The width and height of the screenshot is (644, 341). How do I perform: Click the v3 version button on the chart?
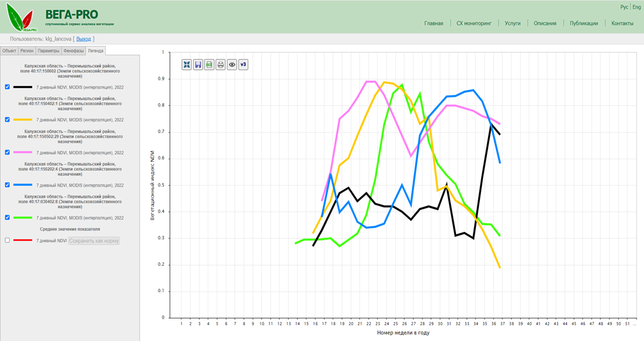243,65
